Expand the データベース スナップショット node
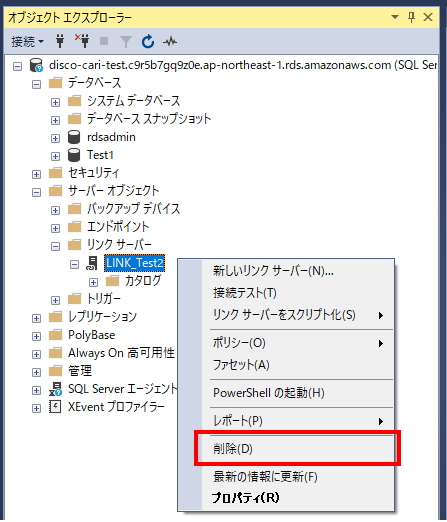 coord(55,120)
